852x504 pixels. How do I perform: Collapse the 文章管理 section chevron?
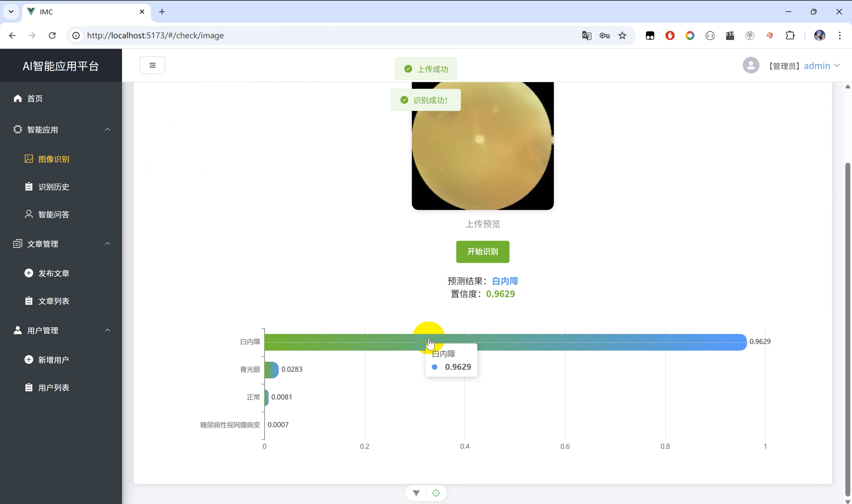(x=108, y=244)
